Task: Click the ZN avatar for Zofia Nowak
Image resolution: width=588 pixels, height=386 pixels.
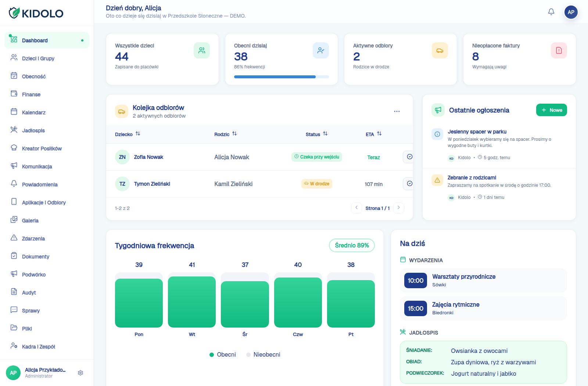Action: [122, 157]
